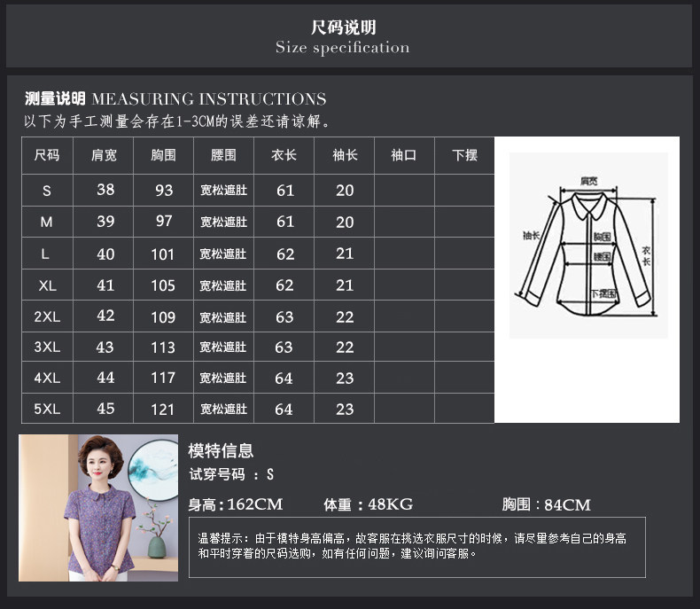Click the 下摆 column header
Screen dimensions: 700x609
coord(464,155)
